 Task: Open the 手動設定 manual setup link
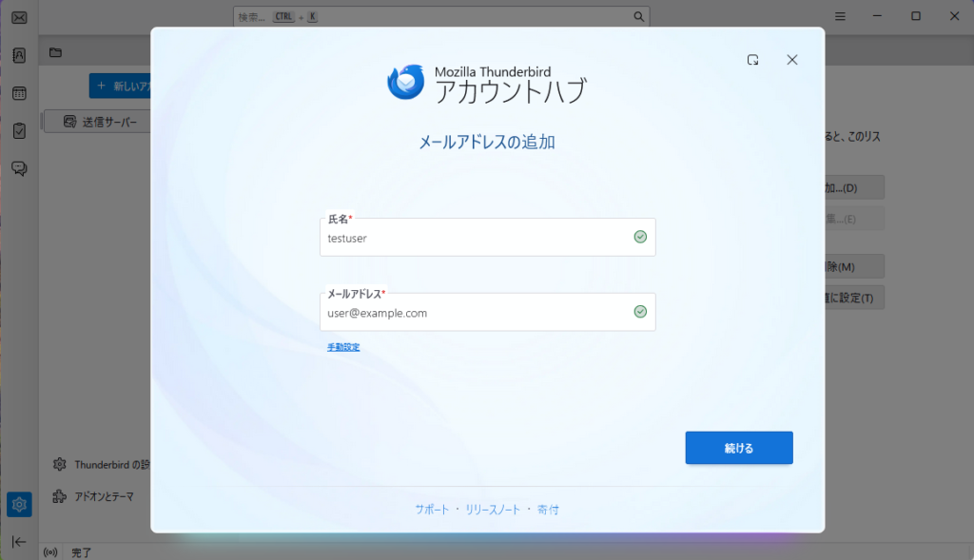(343, 347)
